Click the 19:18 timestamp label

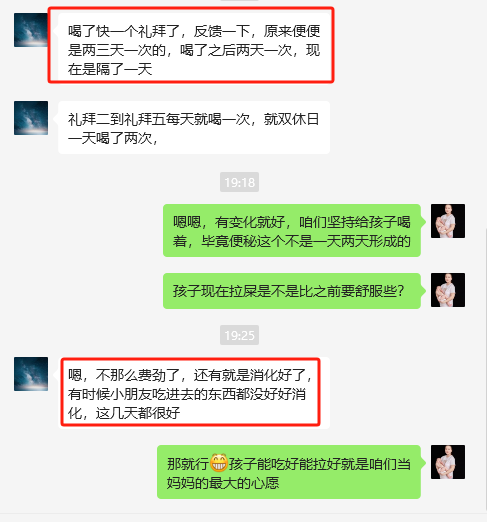point(239,182)
